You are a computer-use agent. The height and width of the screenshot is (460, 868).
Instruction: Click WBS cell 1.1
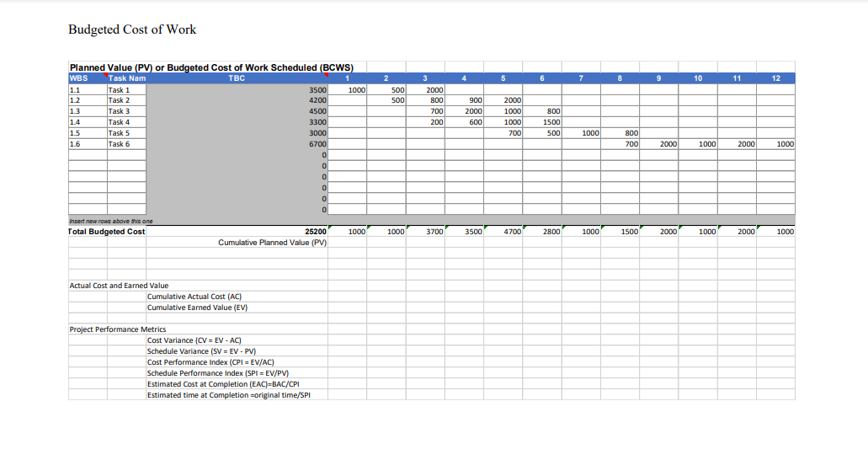[88, 90]
